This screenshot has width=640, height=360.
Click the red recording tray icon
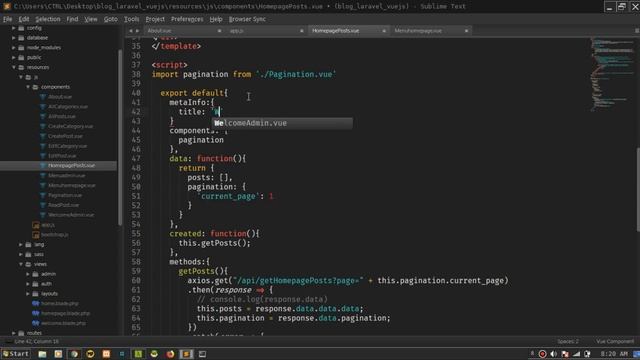coord(542,354)
